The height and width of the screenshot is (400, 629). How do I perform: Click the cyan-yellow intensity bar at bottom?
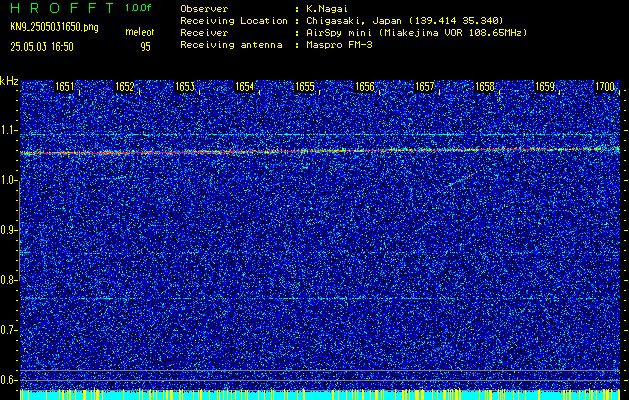click(x=320, y=394)
